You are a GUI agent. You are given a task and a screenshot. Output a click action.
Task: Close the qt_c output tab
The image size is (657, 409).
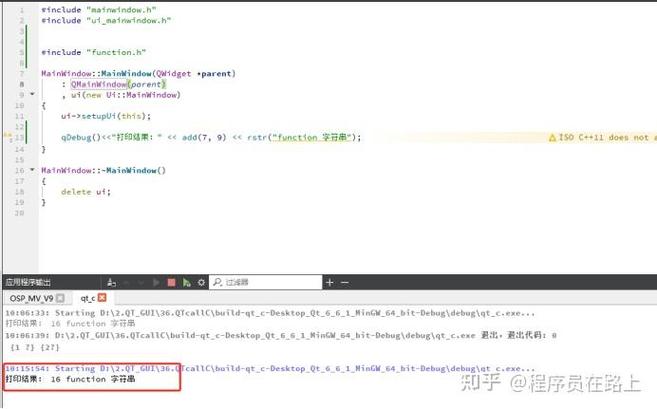click(x=101, y=298)
